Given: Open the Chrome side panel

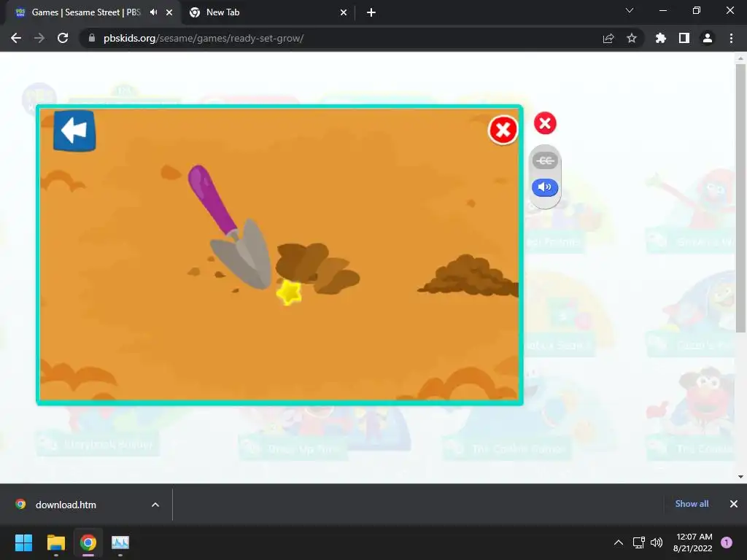Looking at the screenshot, I should (684, 38).
